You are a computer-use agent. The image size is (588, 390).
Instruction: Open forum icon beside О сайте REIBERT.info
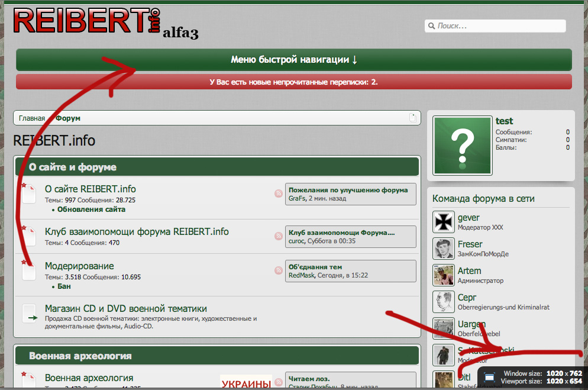click(28, 193)
